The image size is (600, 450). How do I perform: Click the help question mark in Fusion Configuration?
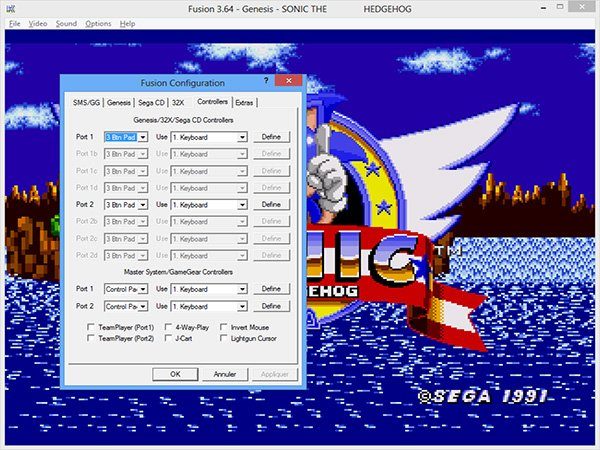266,81
